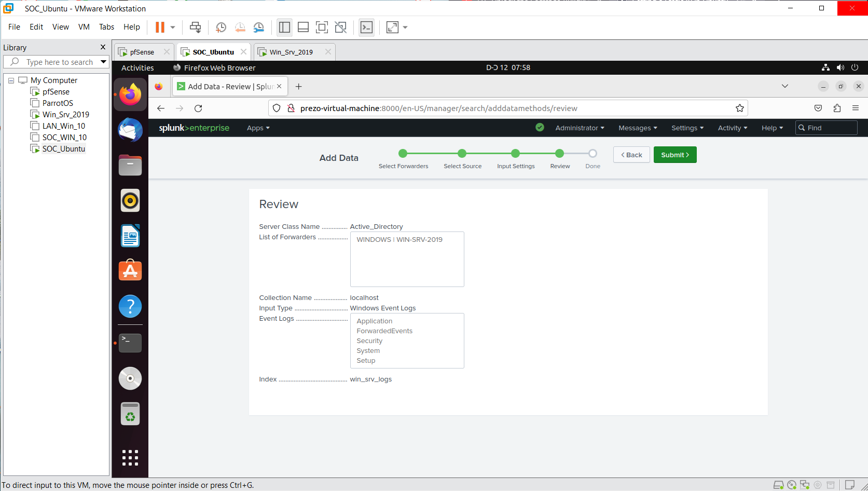Image resolution: width=868 pixels, height=491 pixels.
Task: Click the Back button in Add Data
Action: pyautogui.click(x=631, y=155)
